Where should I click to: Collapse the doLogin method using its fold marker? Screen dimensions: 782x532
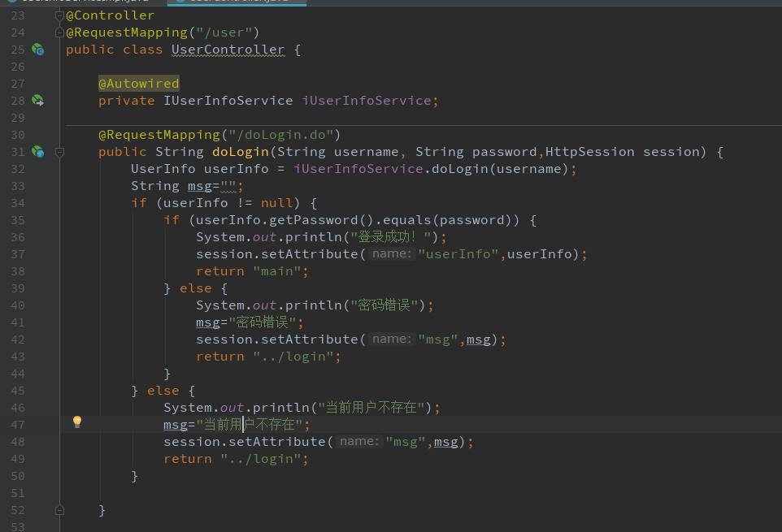coord(59,152)
